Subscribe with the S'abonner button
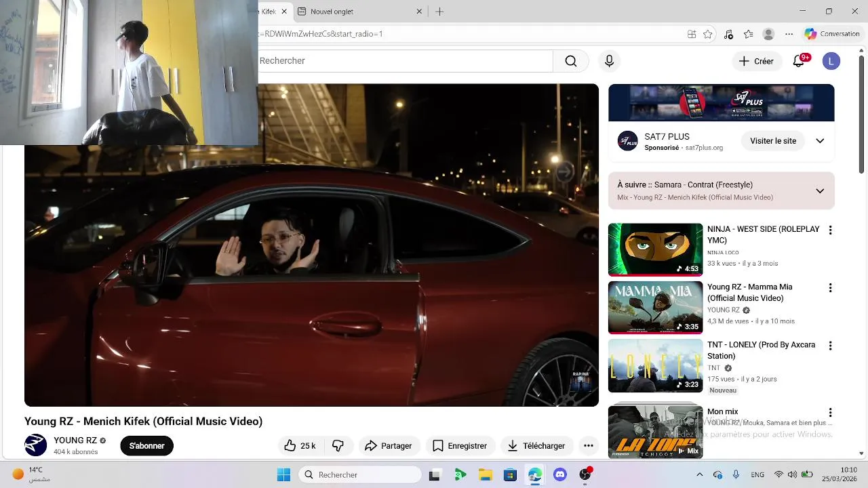Image resolution: width=868 pixels, height=488 pixels. tap(147, 445)
